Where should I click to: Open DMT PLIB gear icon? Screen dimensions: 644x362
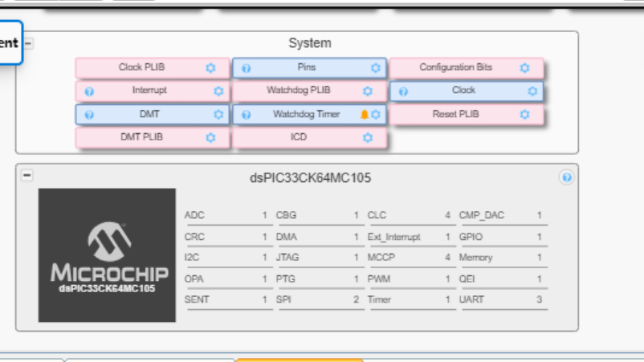[x=210, y=137]
